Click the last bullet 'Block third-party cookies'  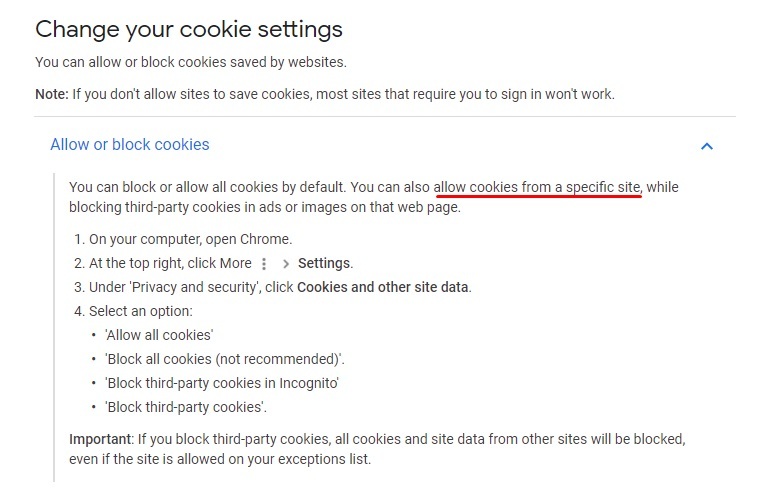[186, 407]
